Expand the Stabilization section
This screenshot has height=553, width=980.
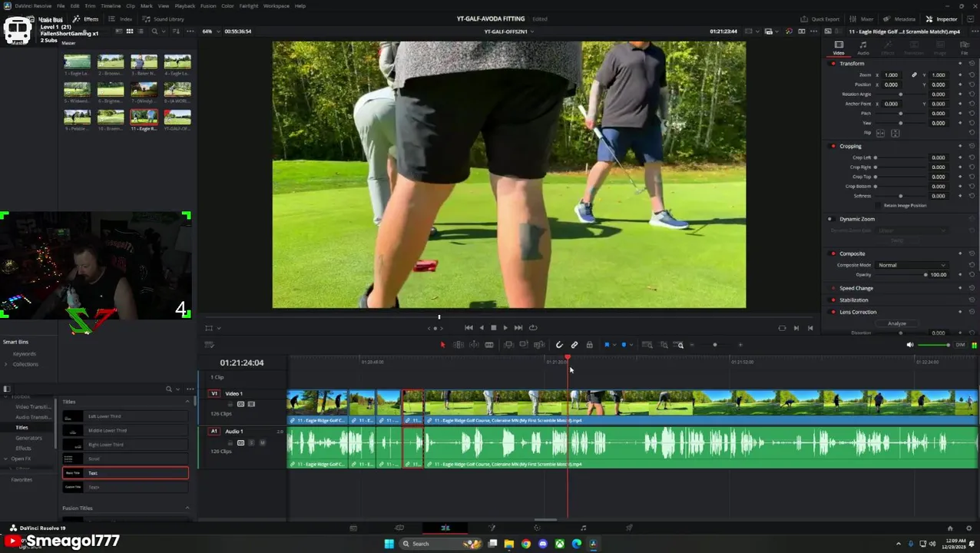tap(853, 300)
